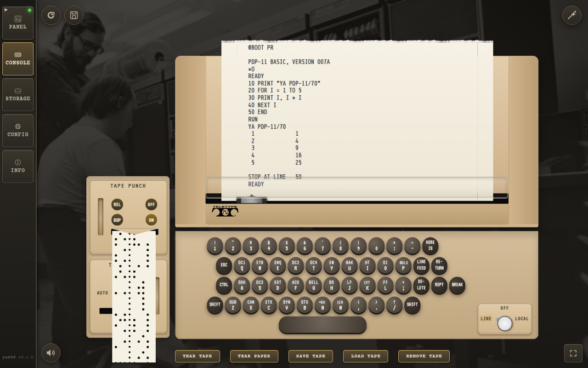Image resolution: width=588 pixels, height=368 pixels.
Task: Click the 1 exclamation key
Action: [215, 246]
